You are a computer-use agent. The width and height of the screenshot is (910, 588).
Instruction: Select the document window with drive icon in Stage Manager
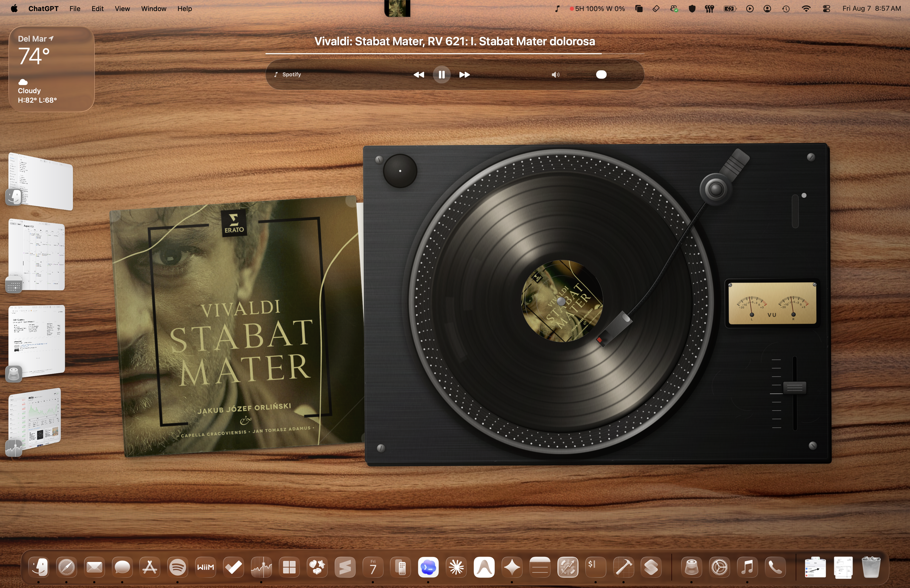[x=36, y=341]
